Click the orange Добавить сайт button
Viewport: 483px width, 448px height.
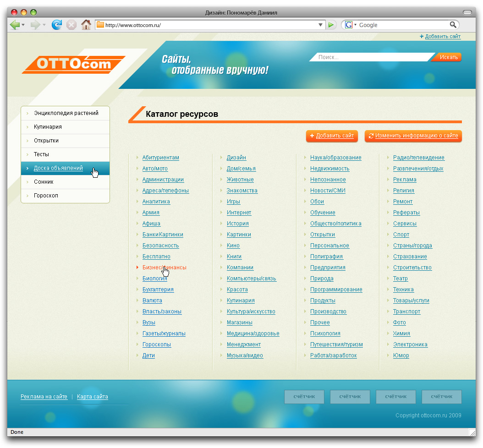coord(332,136)
